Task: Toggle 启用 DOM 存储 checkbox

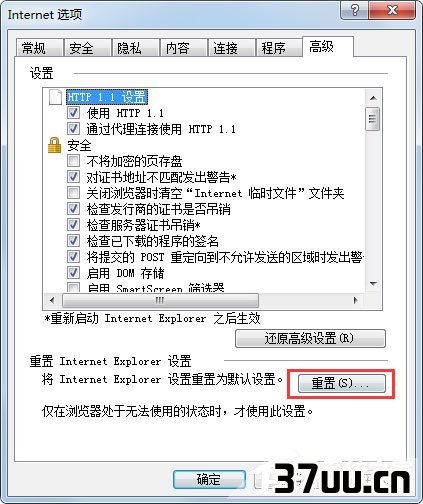Action: click(x=73, y=273)
